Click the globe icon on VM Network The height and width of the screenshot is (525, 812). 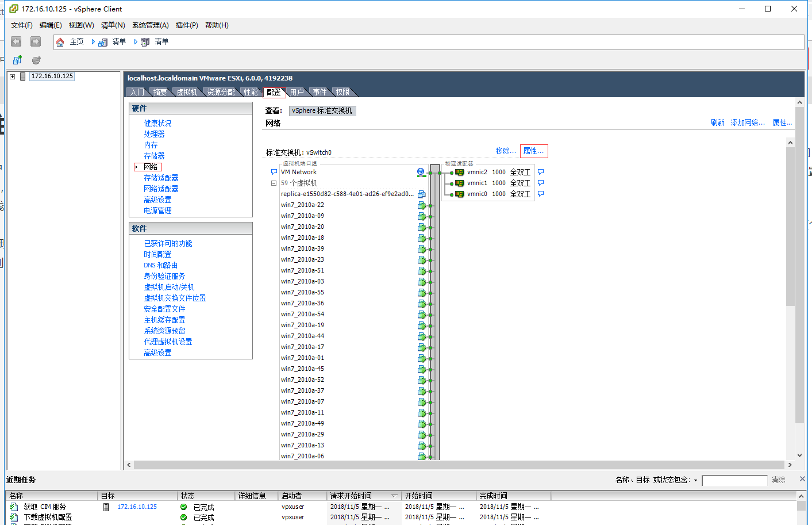(x=421, y=171)
